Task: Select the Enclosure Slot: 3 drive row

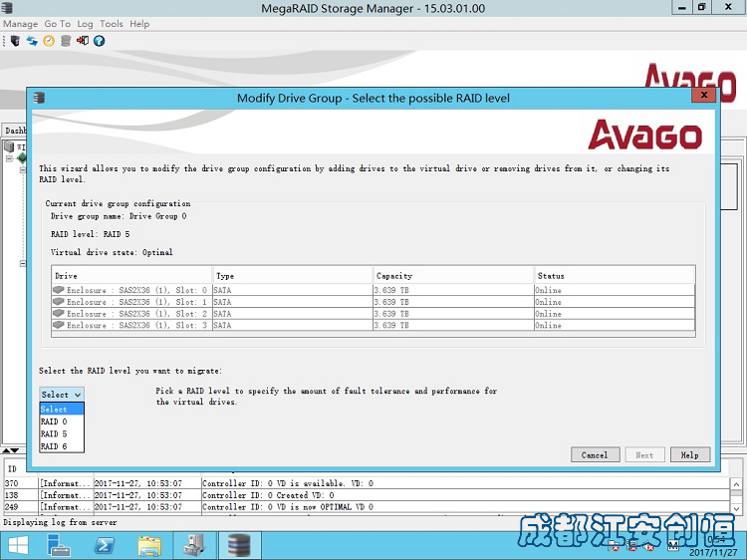Action: point(373,325)
